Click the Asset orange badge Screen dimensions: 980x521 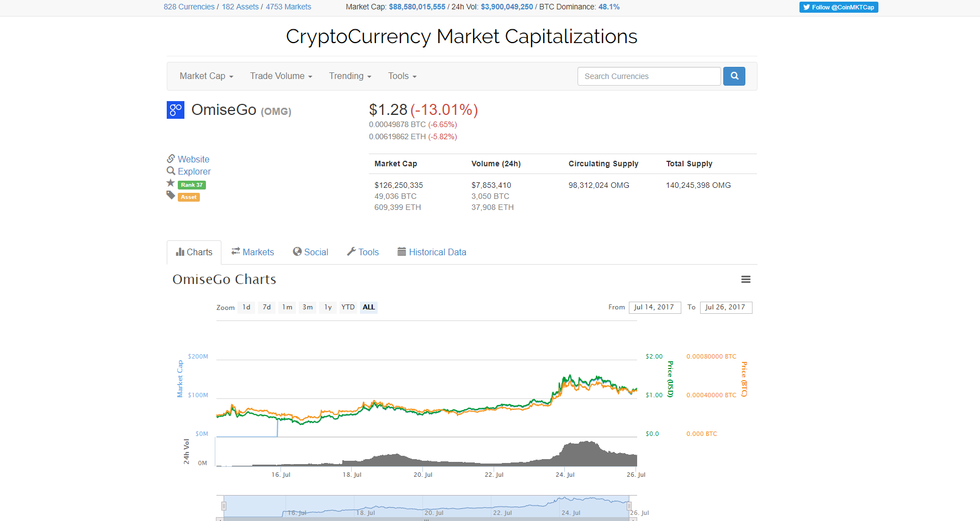(x=189, y=197)
